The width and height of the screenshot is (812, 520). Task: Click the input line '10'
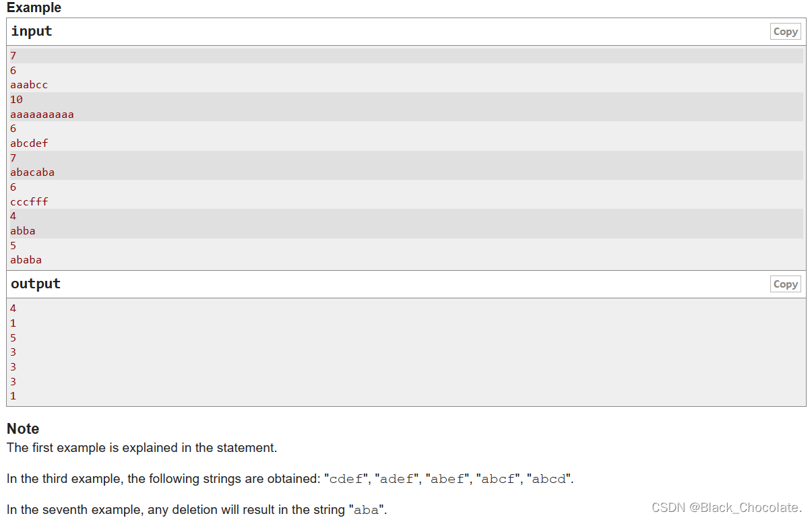coord(16,99)
